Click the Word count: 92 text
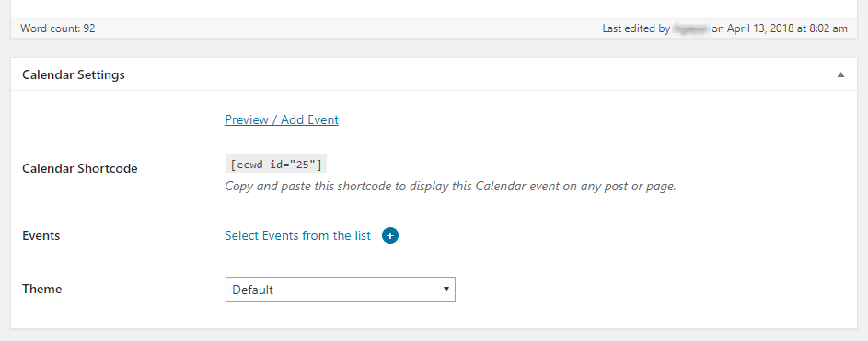Screen dimensions: 868x341 tap(58, 28)
